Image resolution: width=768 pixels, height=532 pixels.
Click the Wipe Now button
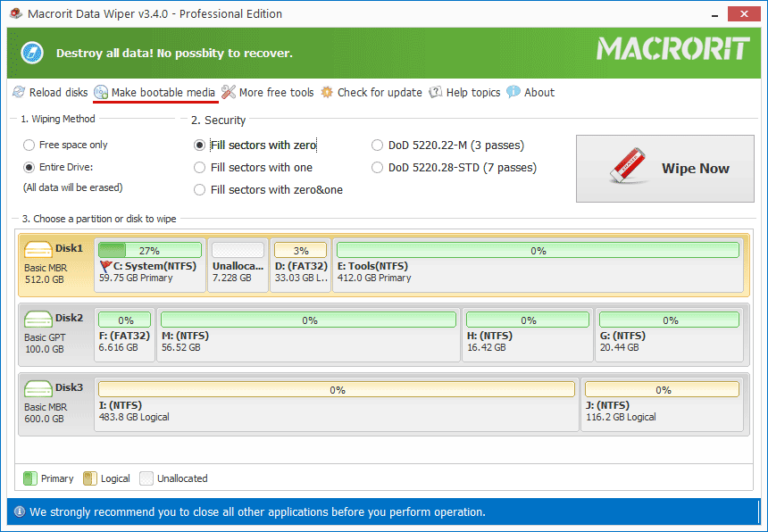click(665, 169)
